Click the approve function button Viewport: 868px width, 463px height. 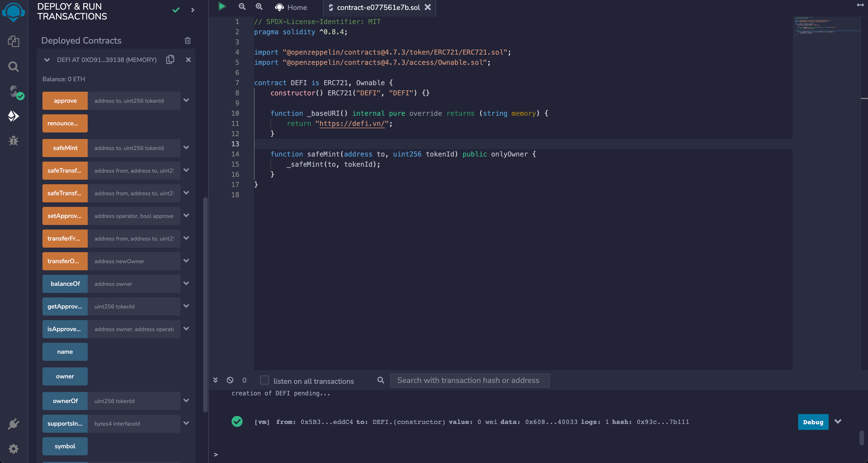[x=65, y=101]
